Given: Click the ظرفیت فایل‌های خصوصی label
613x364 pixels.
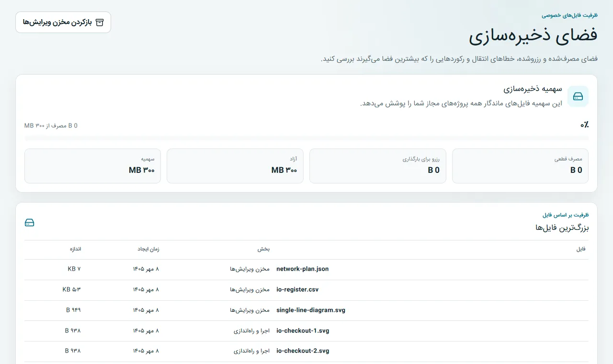Looking at the screenshot, I should [x=569, y=15].
